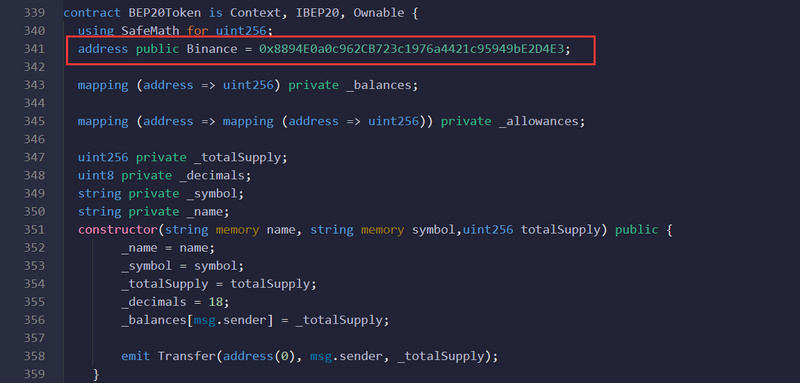
Task: Click line number 339 in the gutter
Action: (x=34, y=13)
